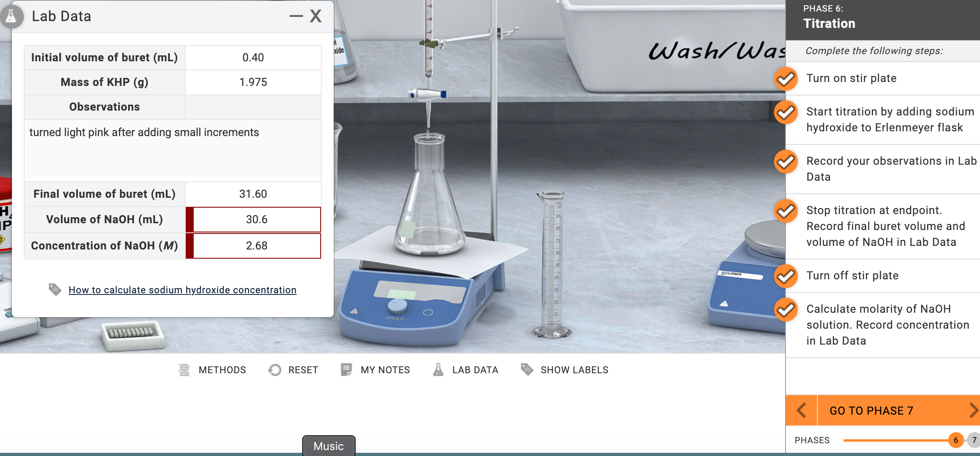Toggle 'Record your observations' step checkmark
Screen dimensions: 980x456
pyautogui.click(x=786, y=162)
